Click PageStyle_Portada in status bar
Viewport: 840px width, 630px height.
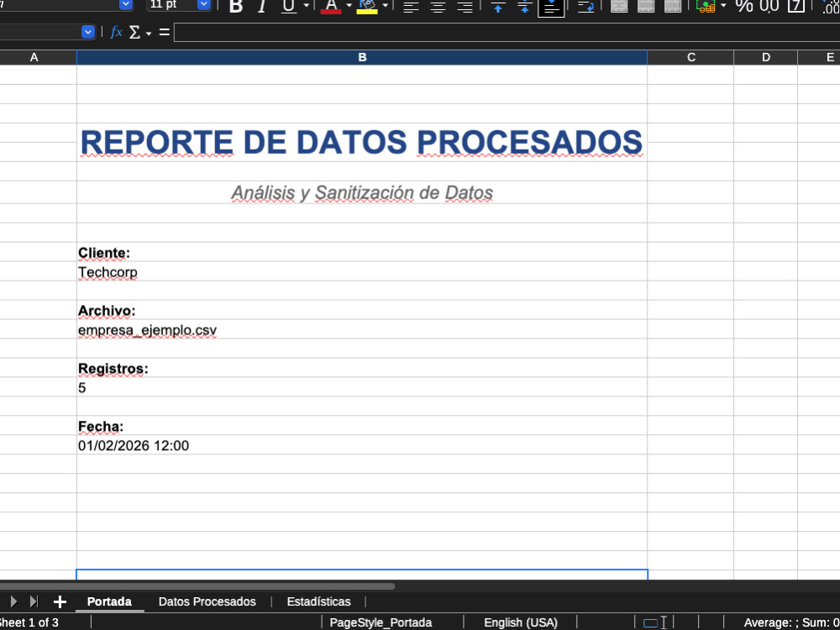click(381, 622)
